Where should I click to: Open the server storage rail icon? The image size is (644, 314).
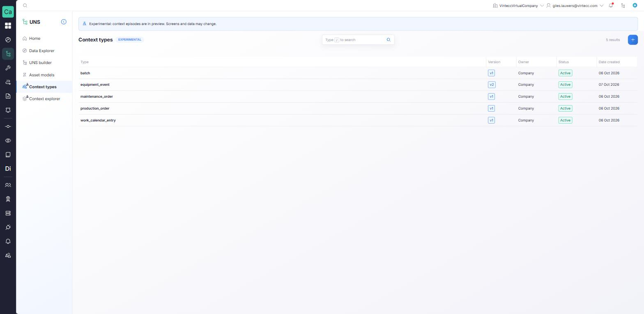pyautogui.click(x=8, y=213)
